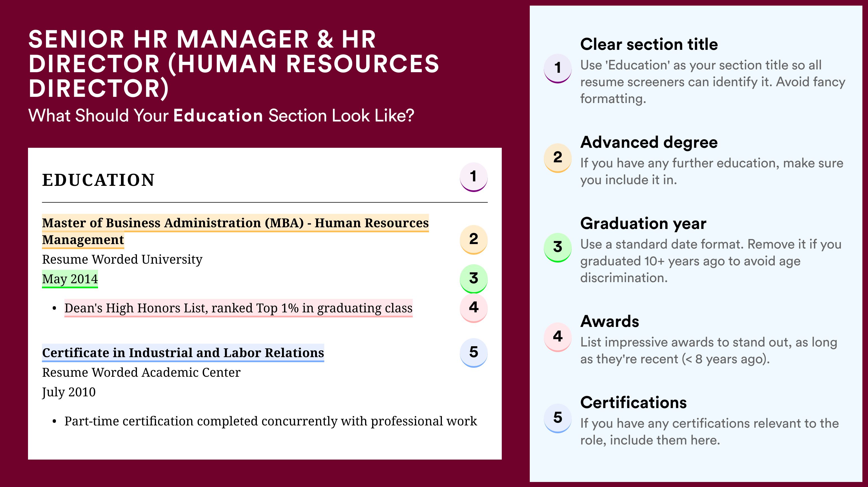Click badge 4 next to Awards heading
868x487 pixels.
(x=558, y=337)
